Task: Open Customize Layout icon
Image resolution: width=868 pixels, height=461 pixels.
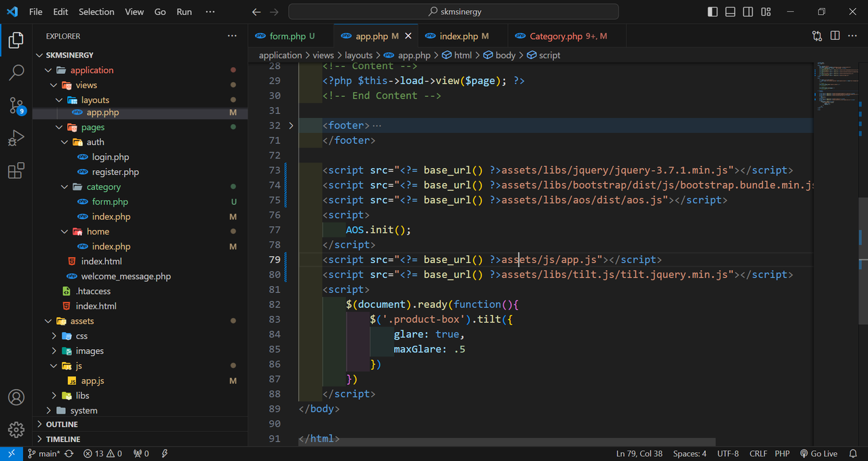Action: tap(766, 12)
